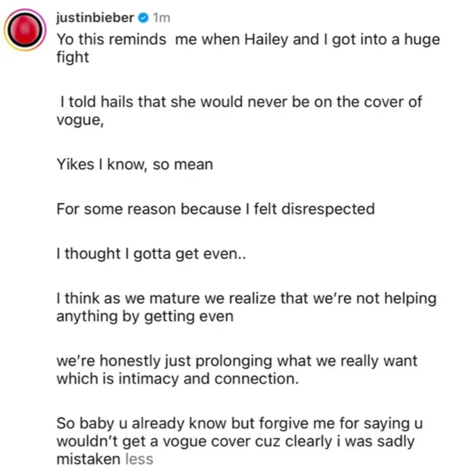Collapse the comment using the less link
The height and width of the screenshot is (476, 470).
click(x=139, y=459)
